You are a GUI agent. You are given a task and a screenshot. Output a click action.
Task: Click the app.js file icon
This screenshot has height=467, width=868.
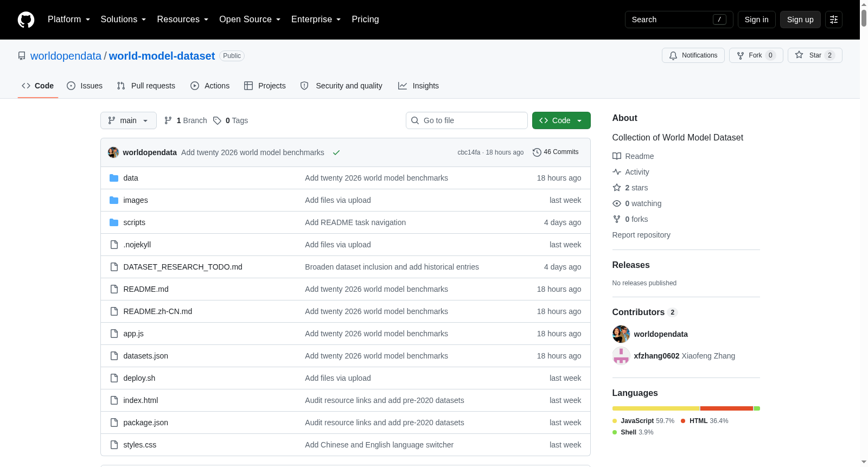point(114,334)
